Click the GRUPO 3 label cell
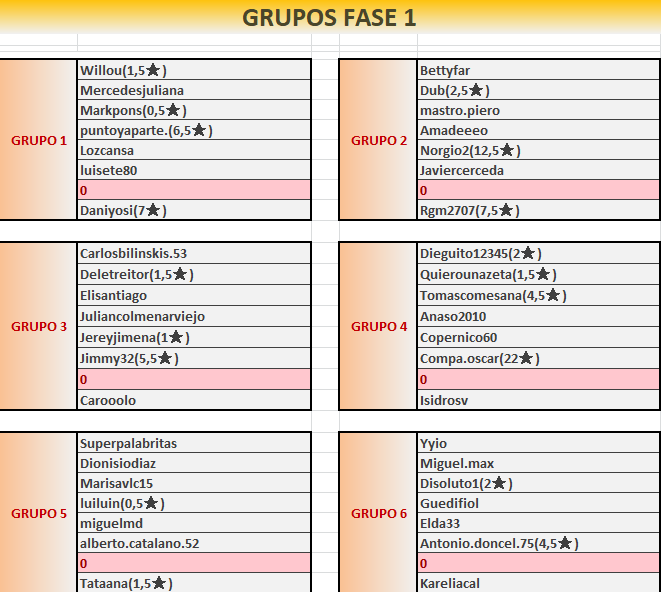The image size is (661, 592). point(39,327)
